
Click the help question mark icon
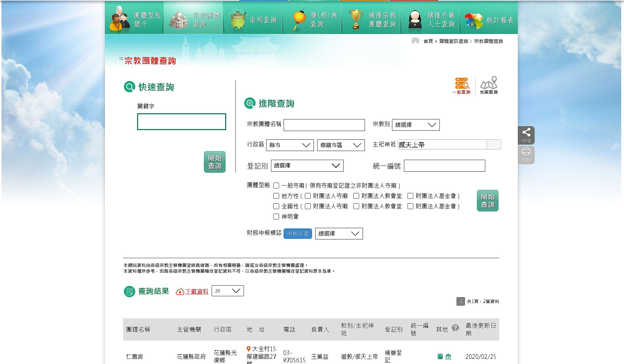point(455,328)
